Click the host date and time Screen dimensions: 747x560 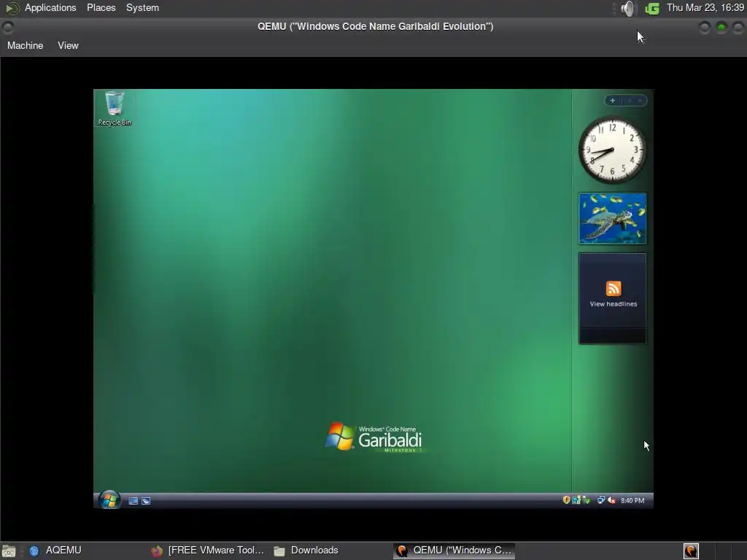[705, 7]
